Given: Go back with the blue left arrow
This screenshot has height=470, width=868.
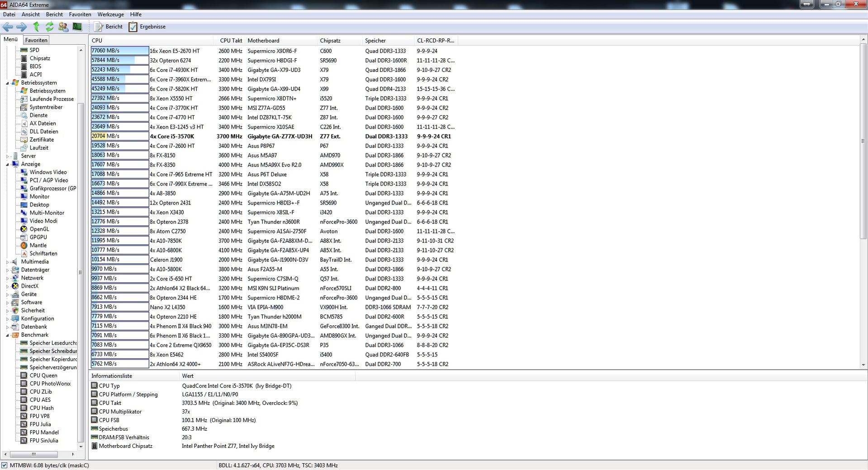Looking at the screenshot, I should [x=8, y=27].
